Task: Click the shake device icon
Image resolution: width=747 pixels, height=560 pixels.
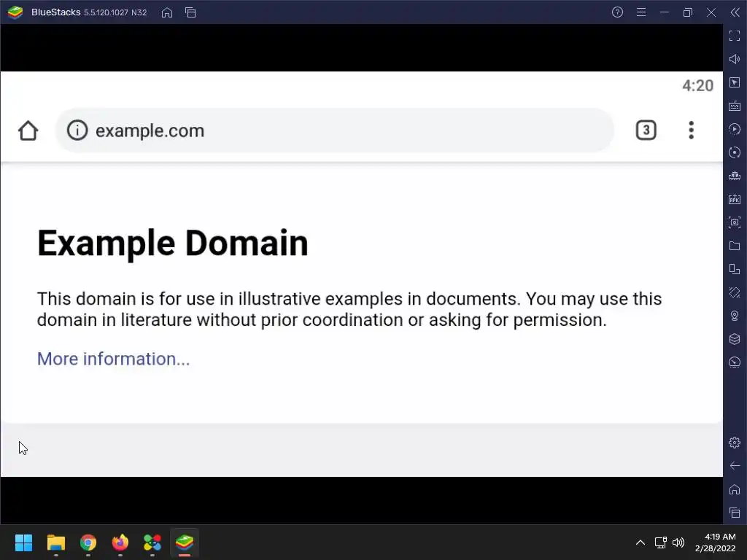Action: click(x=735, y=292)
